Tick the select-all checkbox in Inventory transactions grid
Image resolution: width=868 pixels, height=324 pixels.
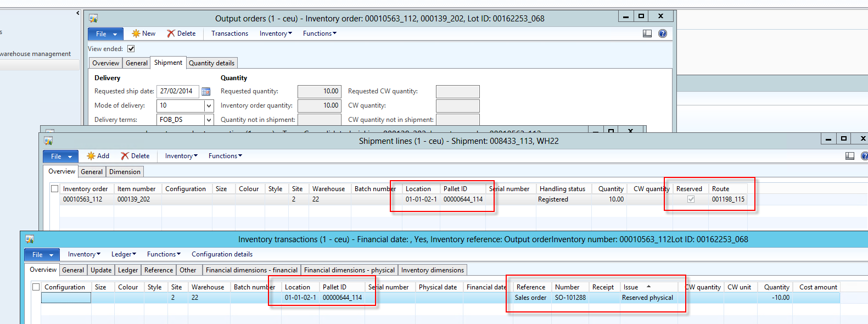point(36,287)
